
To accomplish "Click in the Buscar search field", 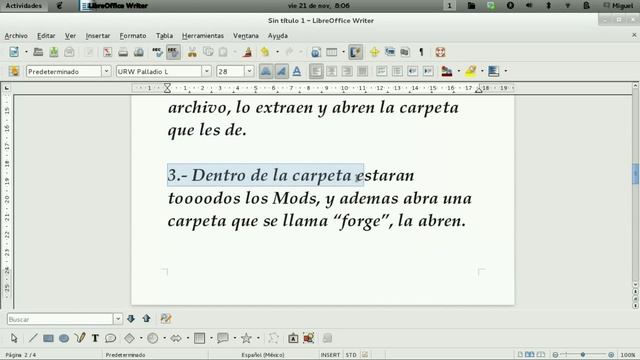I will [x=60, y=319].
